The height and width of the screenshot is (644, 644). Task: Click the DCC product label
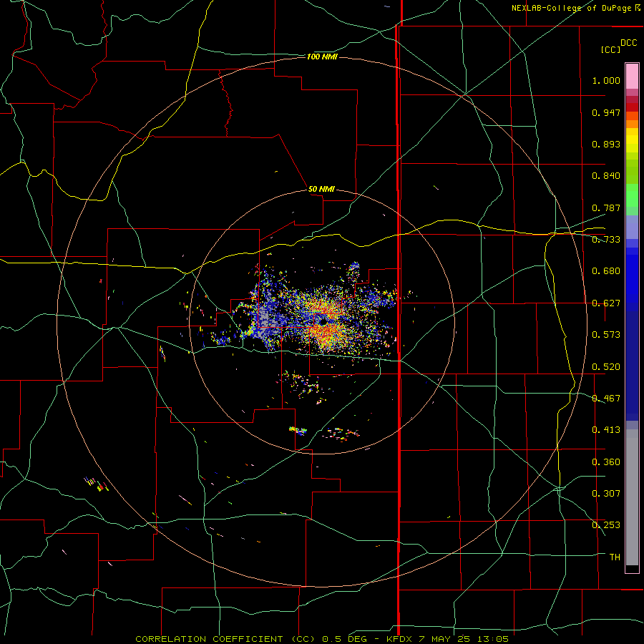(629, 43)
